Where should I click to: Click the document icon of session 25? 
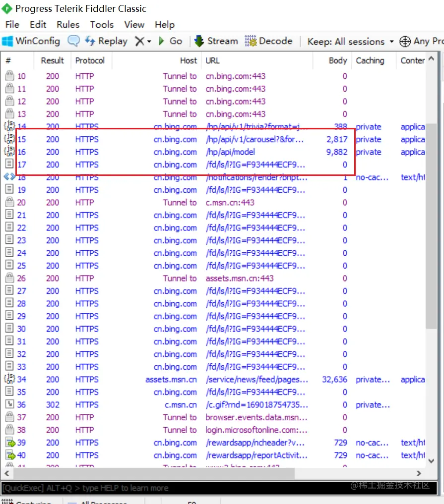(x=9, y=265)
